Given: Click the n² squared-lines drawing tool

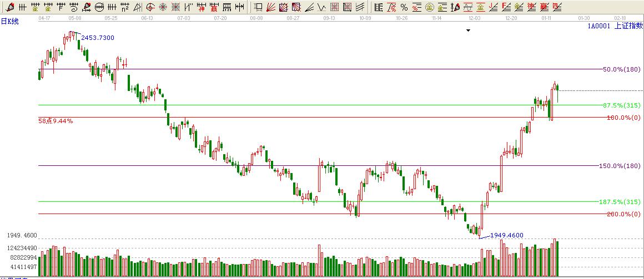Looking at the screenshot, I should click(125, 7).
